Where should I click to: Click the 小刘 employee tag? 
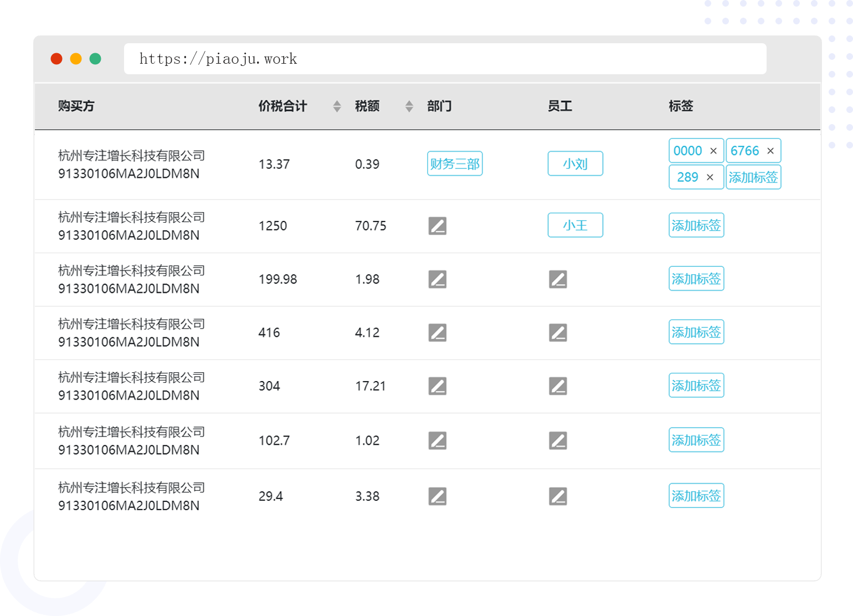575,164
